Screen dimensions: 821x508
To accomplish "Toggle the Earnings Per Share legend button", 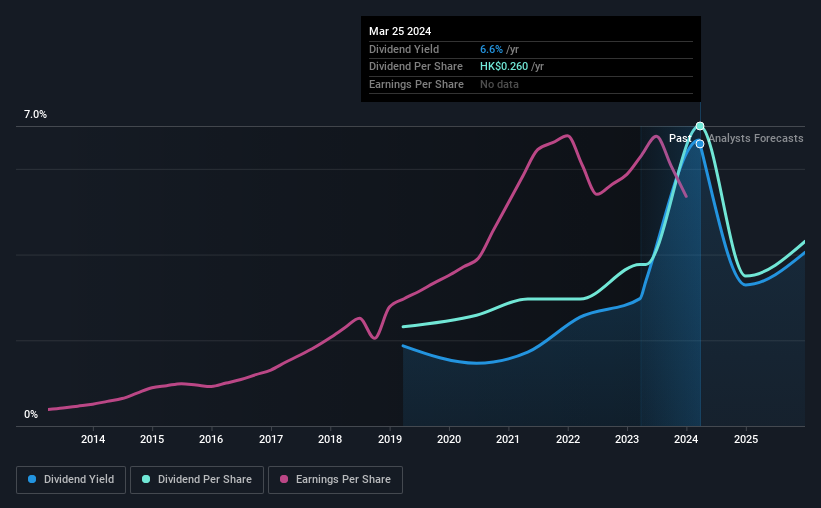I will coord(335,480).
